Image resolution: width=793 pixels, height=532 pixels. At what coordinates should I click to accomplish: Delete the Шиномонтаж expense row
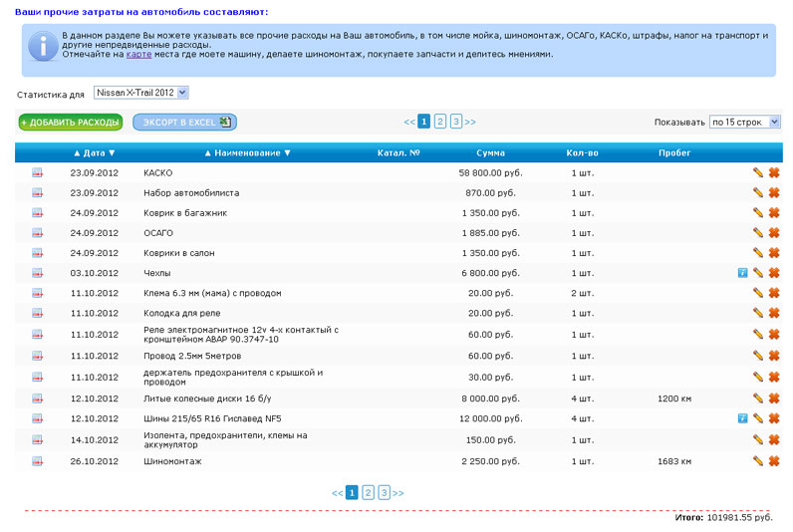[774, 461]
